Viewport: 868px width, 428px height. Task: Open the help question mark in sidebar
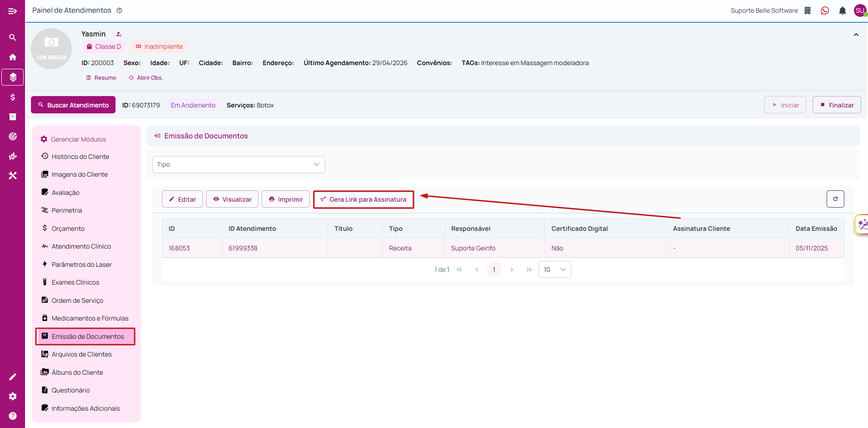tap(13, 416)
